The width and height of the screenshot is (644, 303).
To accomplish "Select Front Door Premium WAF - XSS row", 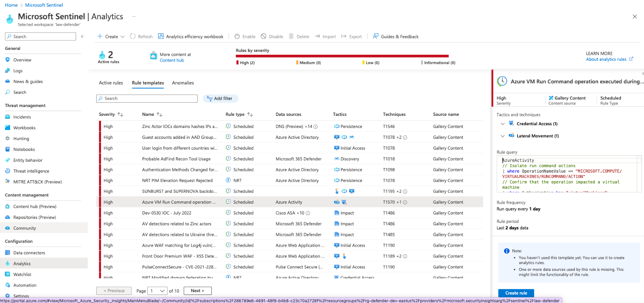I will [291, 256].
